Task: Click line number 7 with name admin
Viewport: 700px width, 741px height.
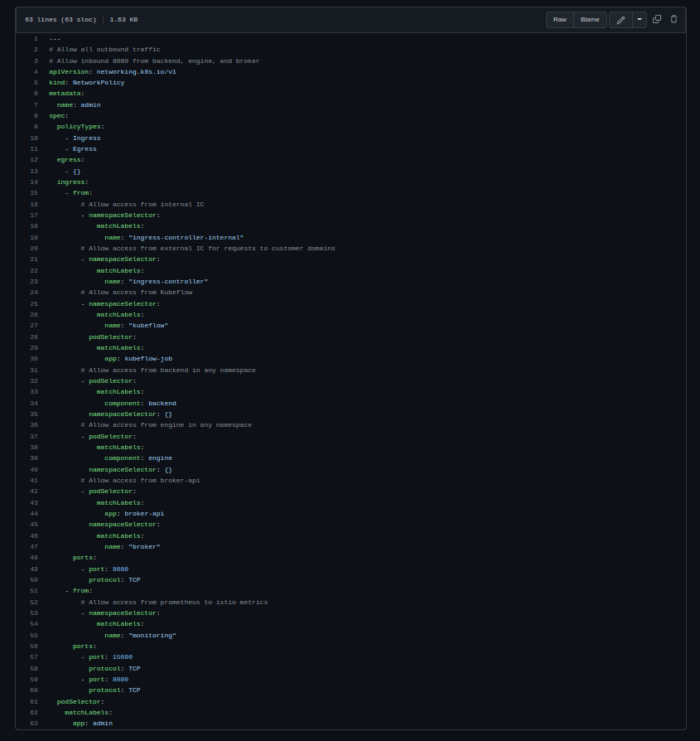Action: point(35,104)
